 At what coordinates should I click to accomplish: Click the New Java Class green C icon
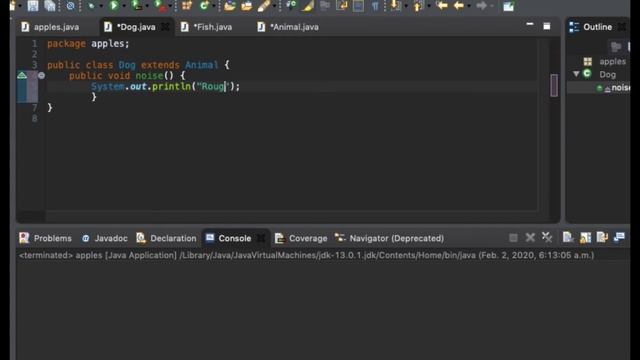204,6
